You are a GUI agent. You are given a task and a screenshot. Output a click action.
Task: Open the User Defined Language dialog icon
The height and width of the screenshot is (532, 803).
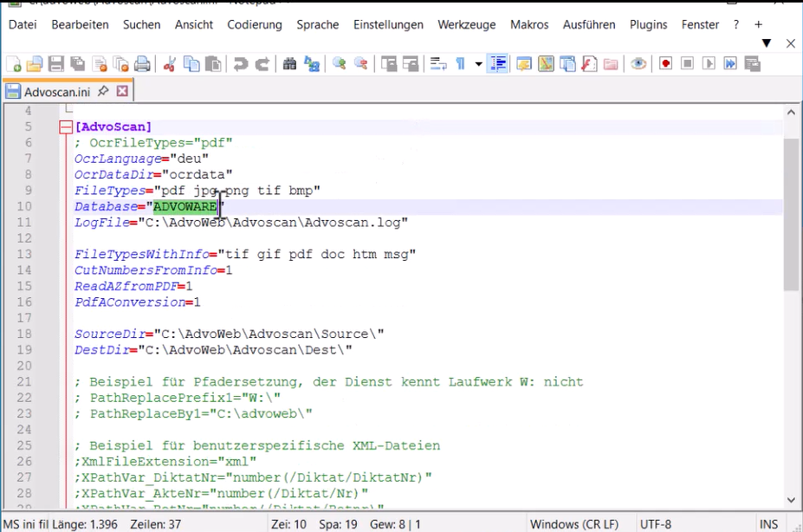524,64
